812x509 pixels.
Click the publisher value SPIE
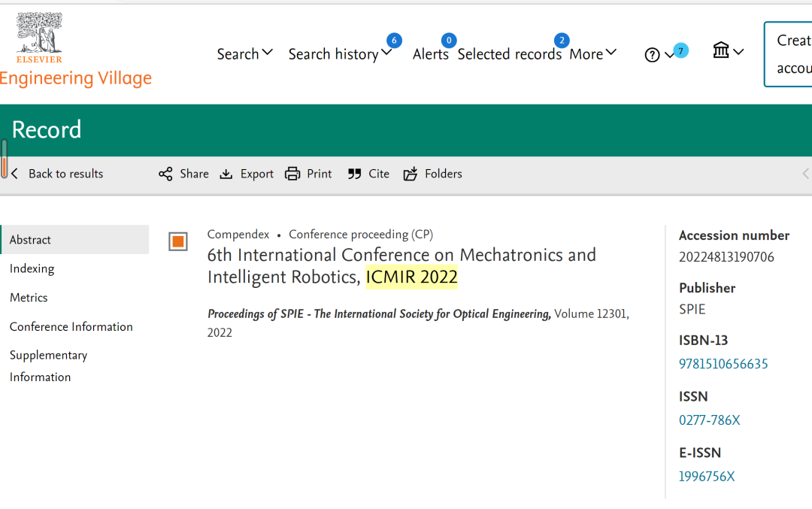coord(692,310)
